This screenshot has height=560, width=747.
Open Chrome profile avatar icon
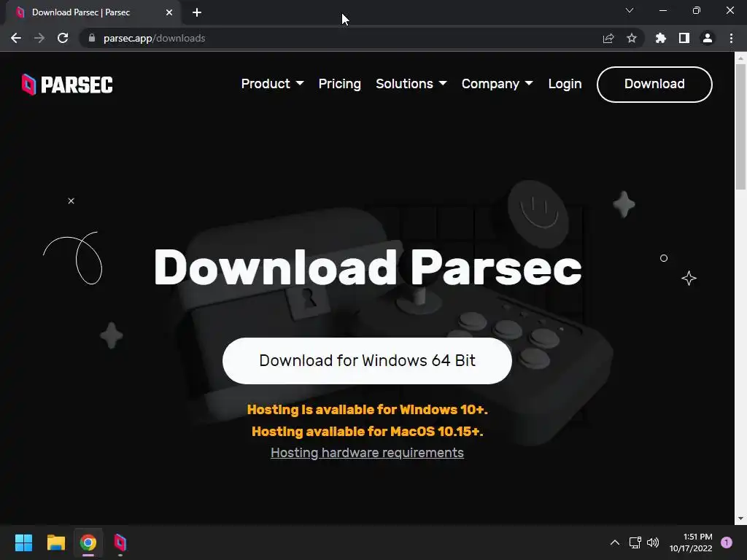click(708, 38)
